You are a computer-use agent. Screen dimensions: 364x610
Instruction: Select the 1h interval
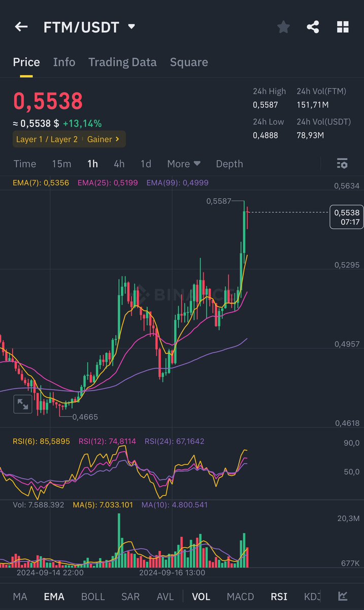[92, 164]
